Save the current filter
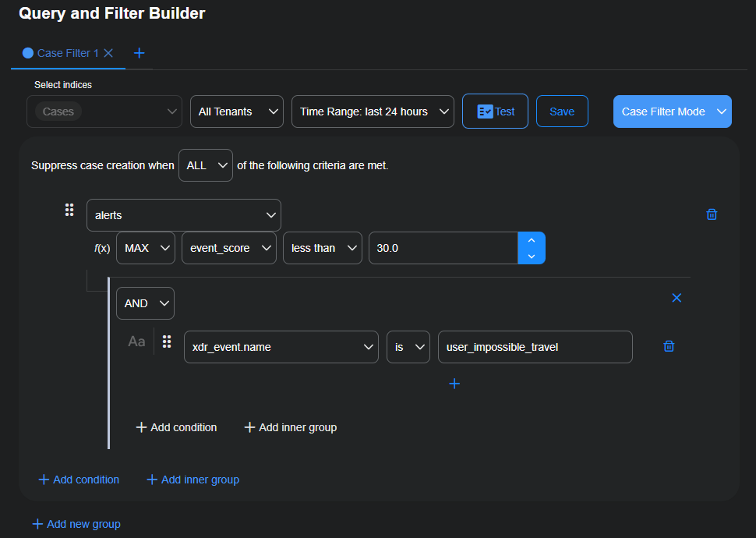This screenshot has height=538, width=756. (562, 111)
